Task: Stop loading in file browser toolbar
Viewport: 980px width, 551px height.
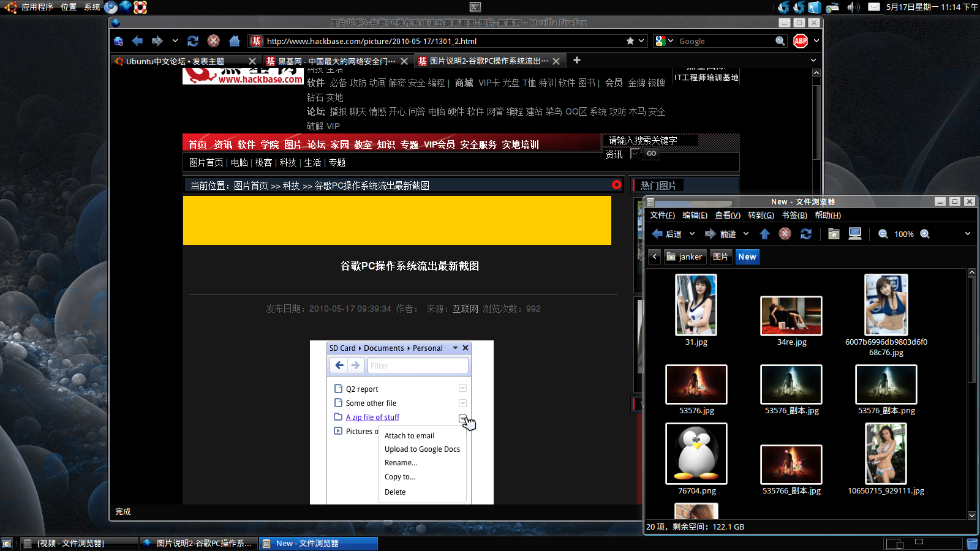Action: [x=785, y=234]
